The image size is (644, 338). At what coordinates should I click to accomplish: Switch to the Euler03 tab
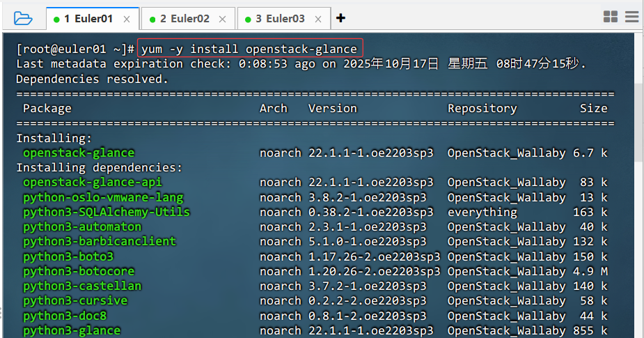coord(284,19)
